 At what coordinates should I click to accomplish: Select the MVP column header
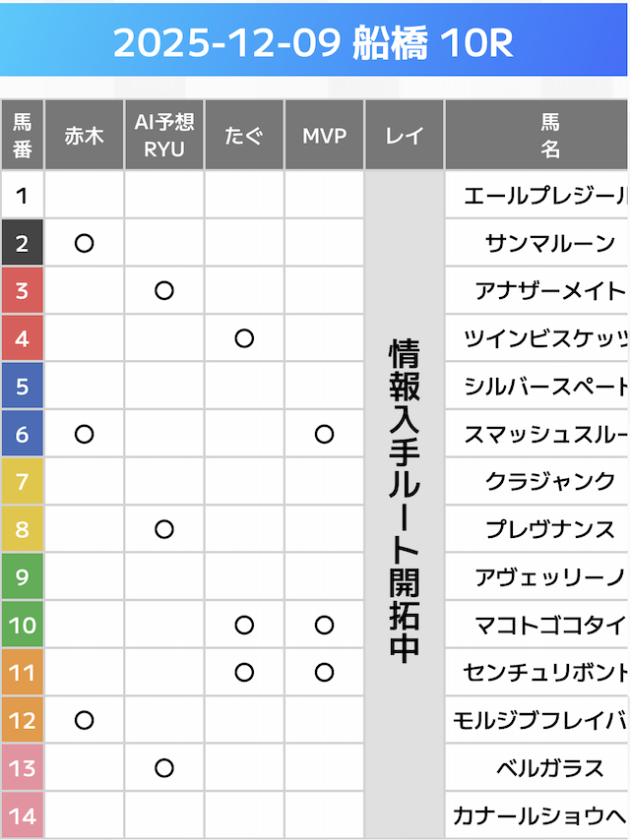(324, 136)
